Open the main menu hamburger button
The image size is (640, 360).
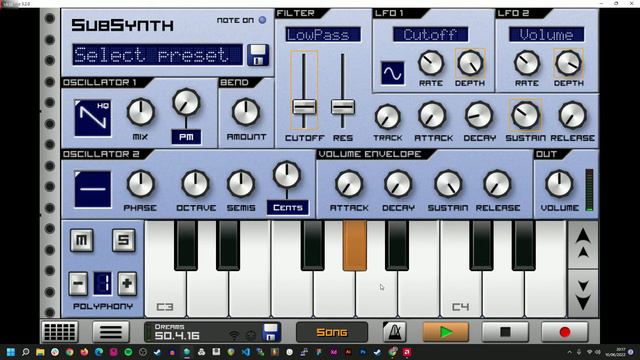(x=111, y=332)
